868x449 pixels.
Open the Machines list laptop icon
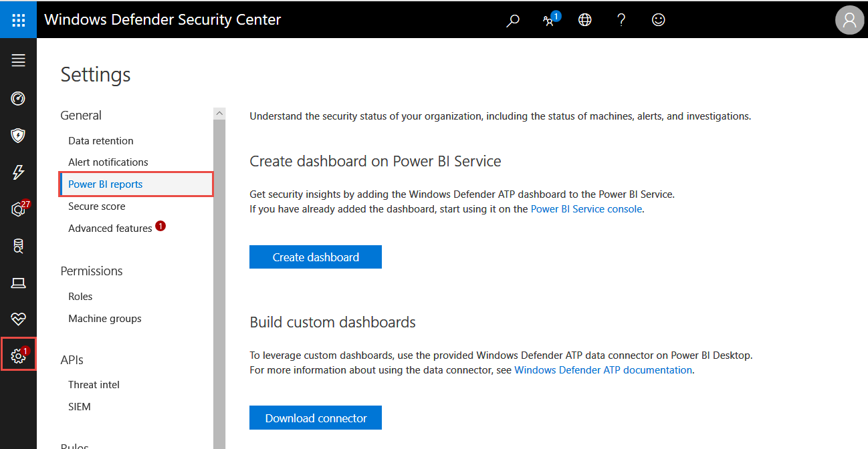[x=18, y=283]
